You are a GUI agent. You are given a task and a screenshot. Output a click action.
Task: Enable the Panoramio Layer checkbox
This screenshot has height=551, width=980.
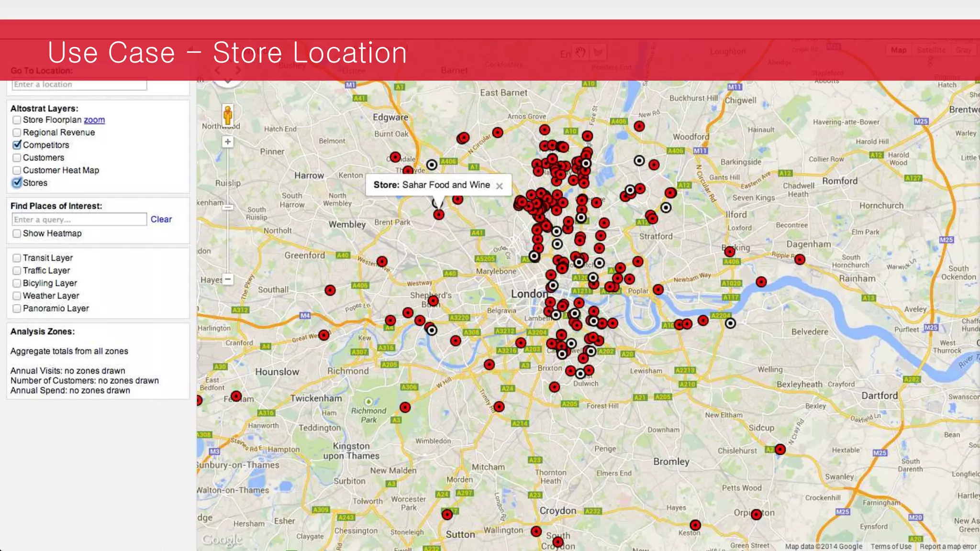(17, 309)
